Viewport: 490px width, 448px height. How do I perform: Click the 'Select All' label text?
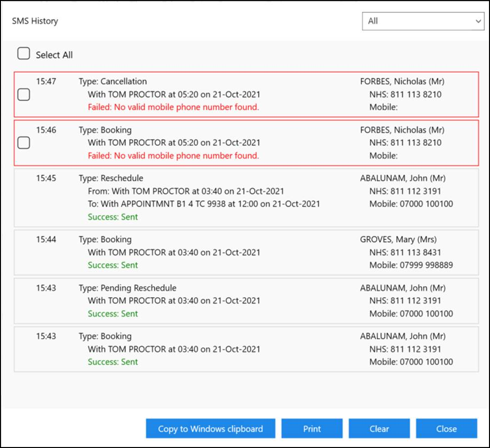pyautogui.click(x=54, y=55)
